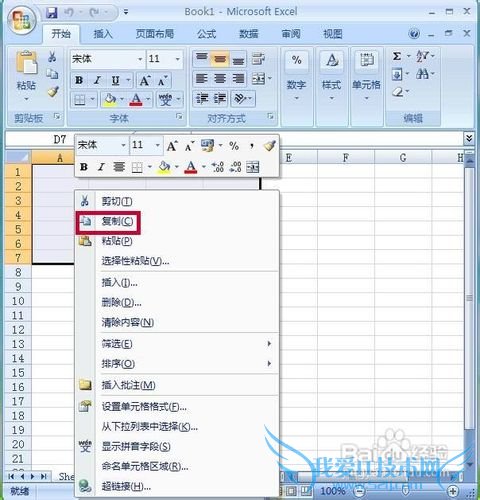Choose 粘贴(P) from context menu
Screen dimensions: 480x500
(x=177, y=241)
